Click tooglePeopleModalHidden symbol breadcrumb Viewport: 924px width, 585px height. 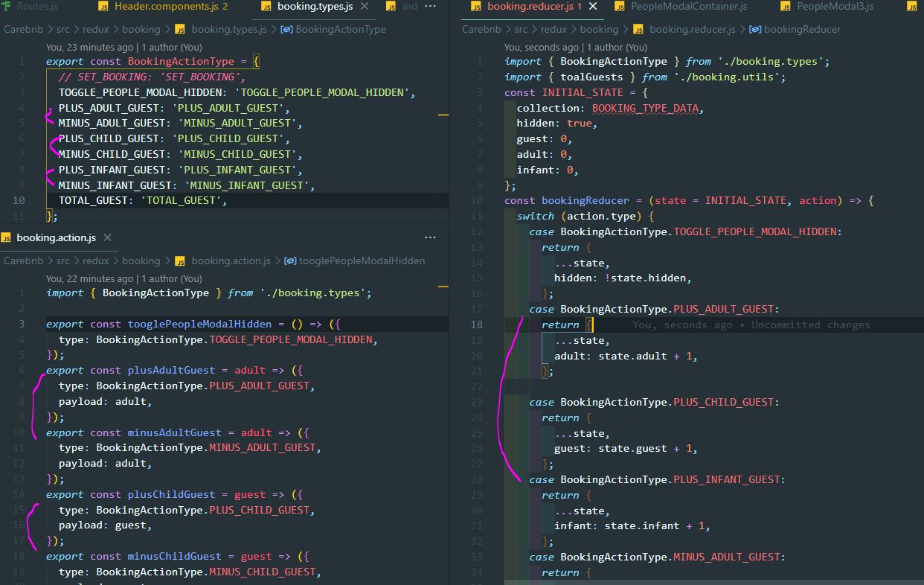click(362, 261)
